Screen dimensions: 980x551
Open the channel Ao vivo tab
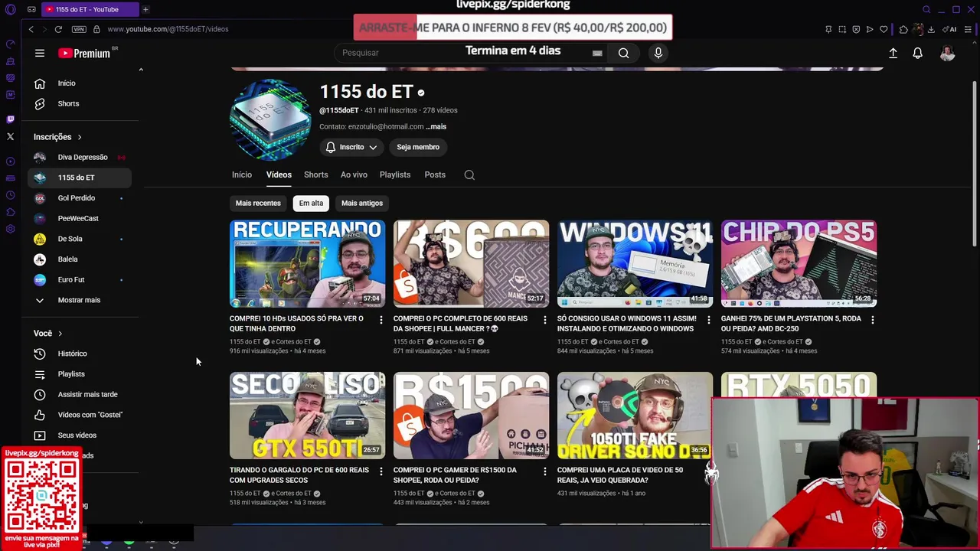(x=354, y=174)
